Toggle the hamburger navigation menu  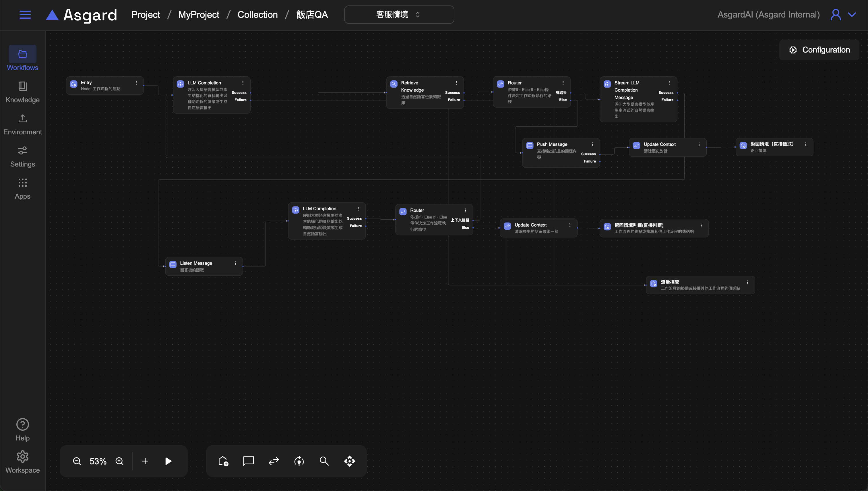pyautogui.click(x=25, y=15)
